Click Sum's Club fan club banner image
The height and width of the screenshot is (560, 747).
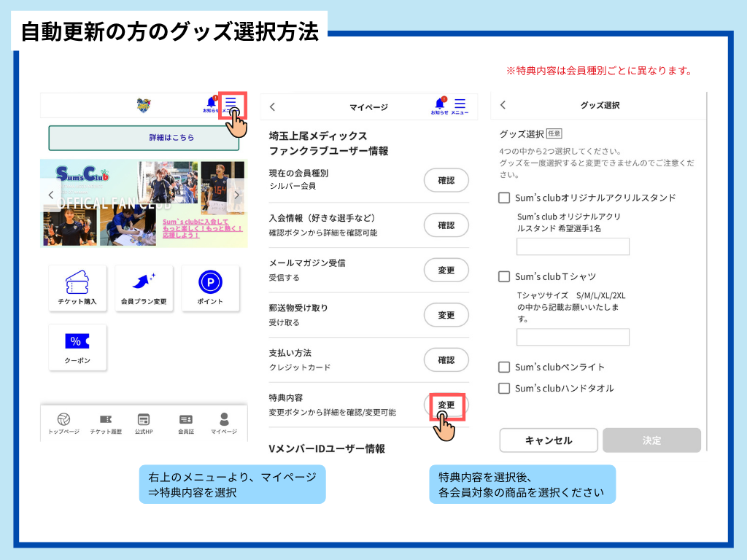click(144, 203)
